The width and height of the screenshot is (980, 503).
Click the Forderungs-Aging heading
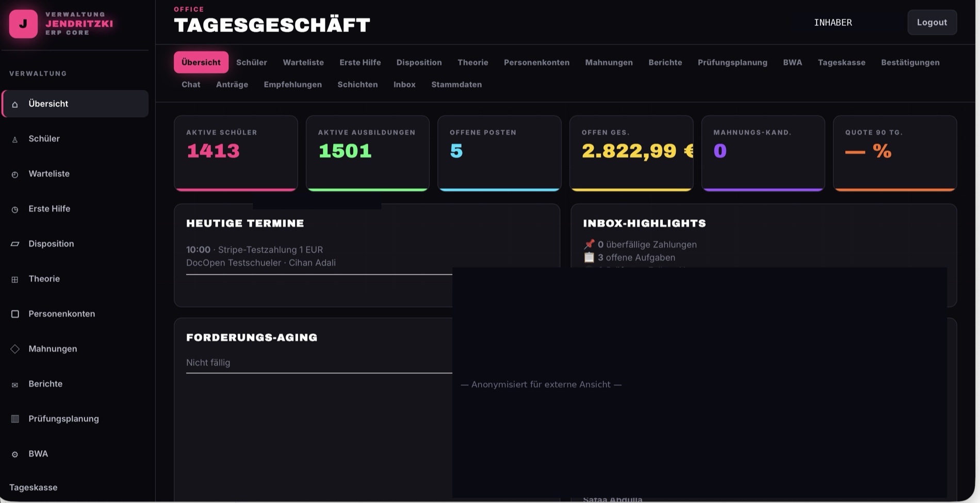click(x=252, y=337)
